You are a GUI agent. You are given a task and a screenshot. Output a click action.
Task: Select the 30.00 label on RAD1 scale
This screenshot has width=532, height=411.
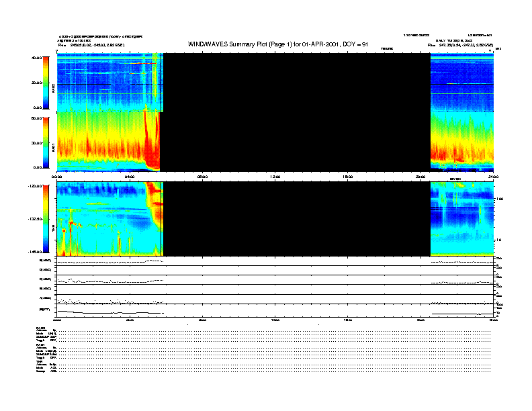point(37,143)
